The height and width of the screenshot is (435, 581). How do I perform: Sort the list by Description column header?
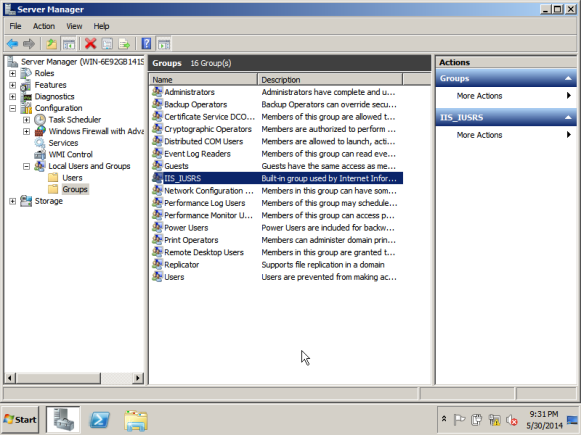[330, 79]
